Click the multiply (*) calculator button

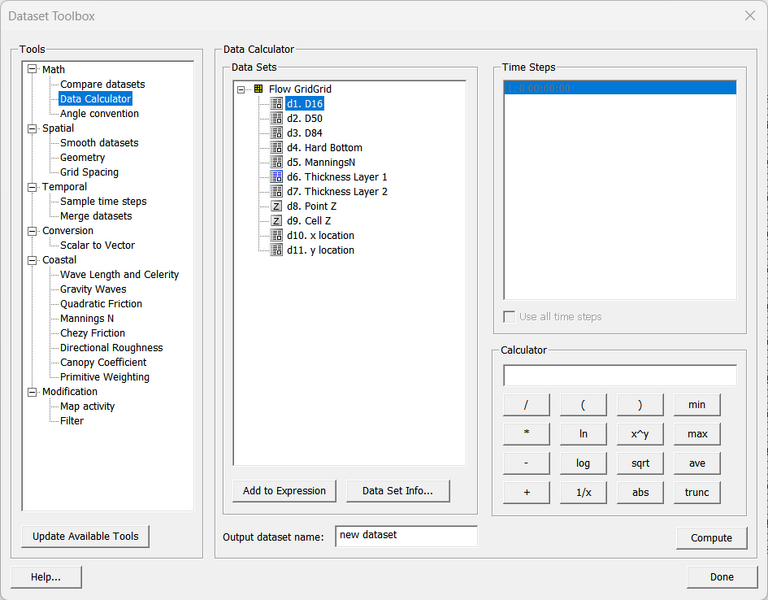pos(527,434)
